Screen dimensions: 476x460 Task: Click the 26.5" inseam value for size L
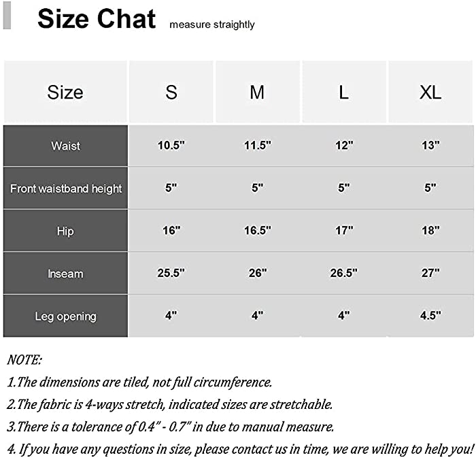(x=343, y=273)
